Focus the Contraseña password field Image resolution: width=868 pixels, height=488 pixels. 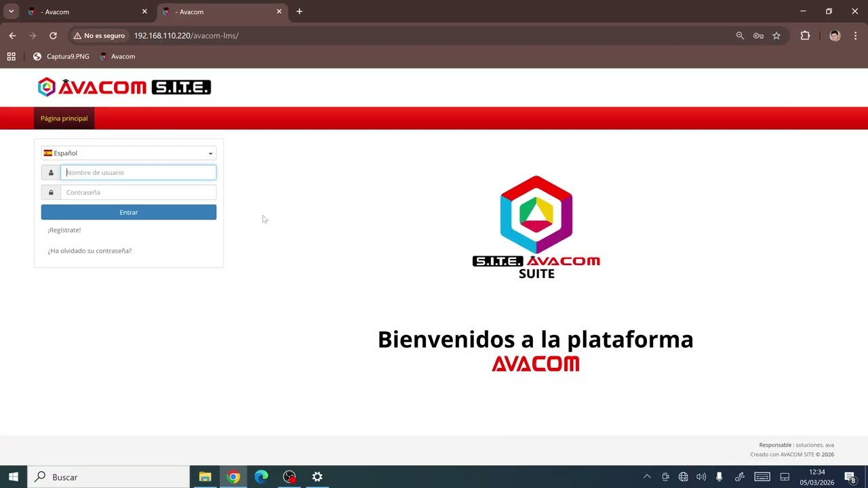[x=138, y=192]
